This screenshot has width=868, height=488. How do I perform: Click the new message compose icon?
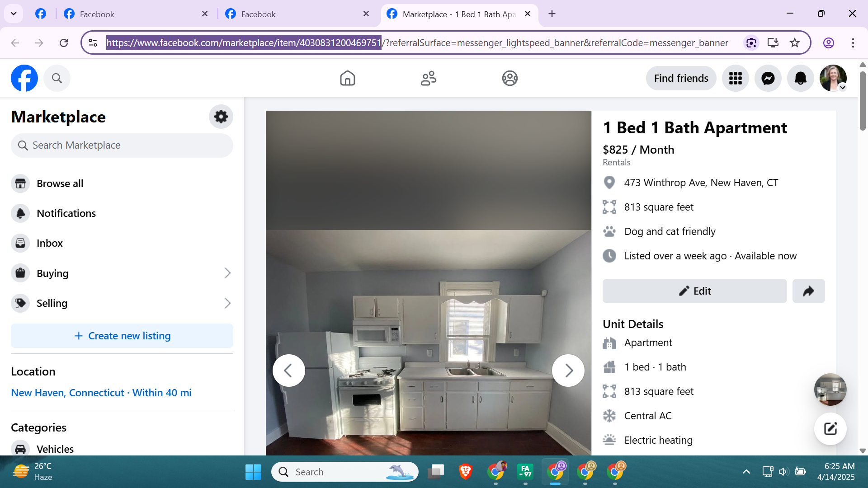coord(830,428)
